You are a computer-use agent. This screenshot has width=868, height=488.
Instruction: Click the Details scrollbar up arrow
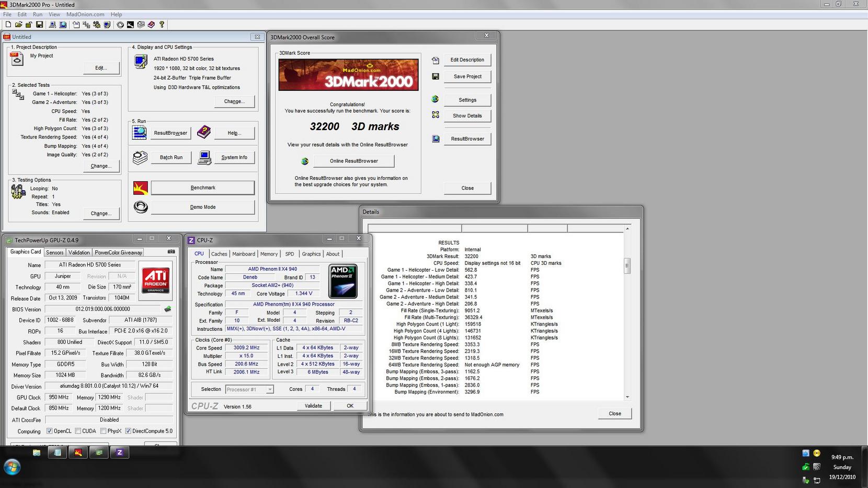[x=627, y=229]
